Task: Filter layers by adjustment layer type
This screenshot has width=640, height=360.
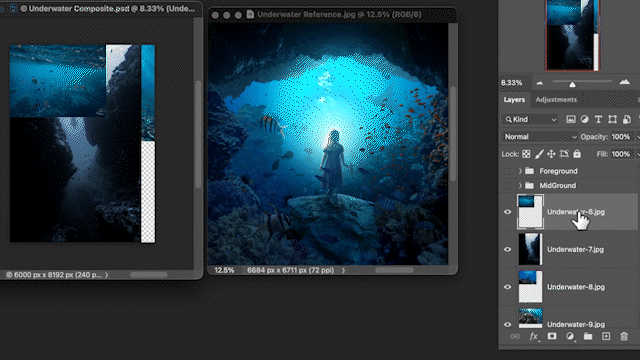Action: click(584, 119)
